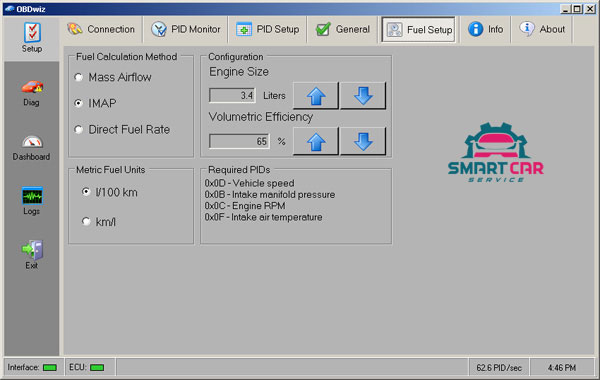
Task: Minimize the OBDwiz window
Action: (x=565, y=9)
